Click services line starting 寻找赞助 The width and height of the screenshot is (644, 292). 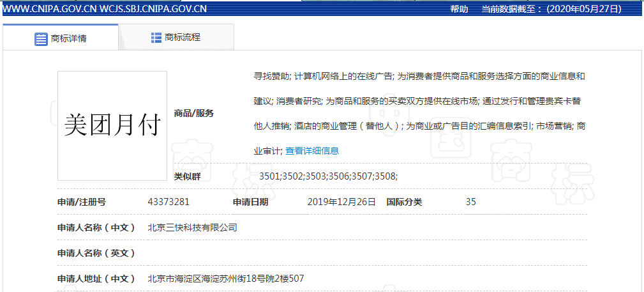(x=419, y=76)
